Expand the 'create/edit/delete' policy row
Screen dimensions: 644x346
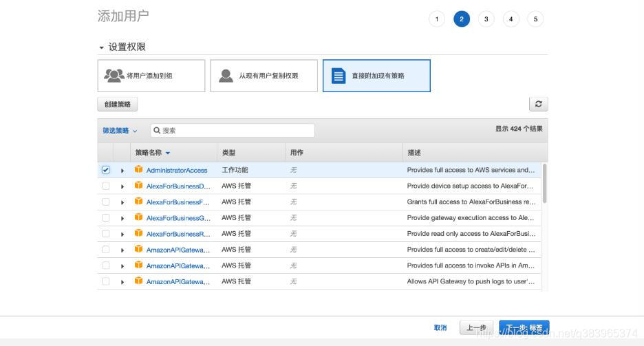pyautogui.click(x=122, y=250)
